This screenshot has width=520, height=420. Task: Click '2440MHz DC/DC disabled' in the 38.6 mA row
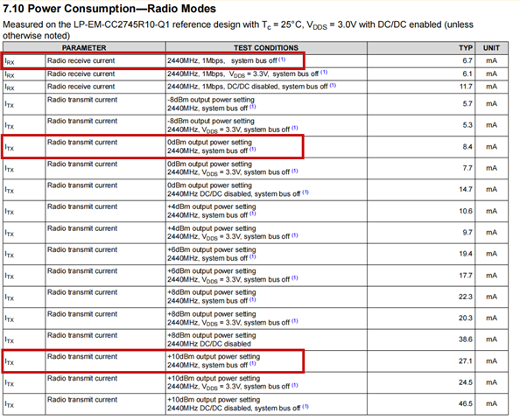pyautogui.click(x=209, y=344)
